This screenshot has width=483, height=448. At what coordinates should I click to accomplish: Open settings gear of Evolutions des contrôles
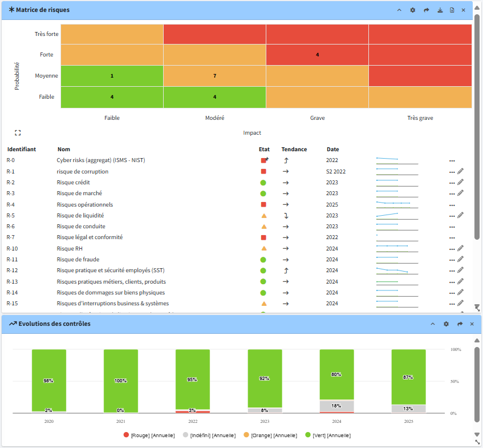pos(446,324)
